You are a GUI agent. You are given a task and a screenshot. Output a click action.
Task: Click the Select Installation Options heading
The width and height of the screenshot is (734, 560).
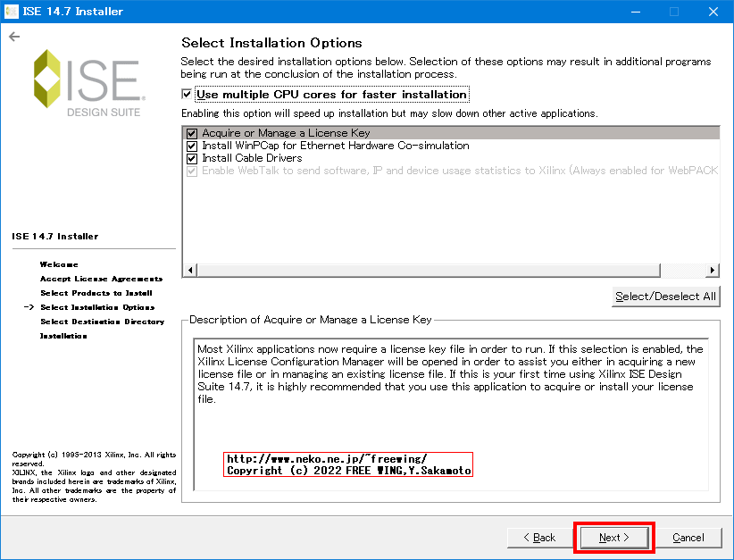point(271,43)
